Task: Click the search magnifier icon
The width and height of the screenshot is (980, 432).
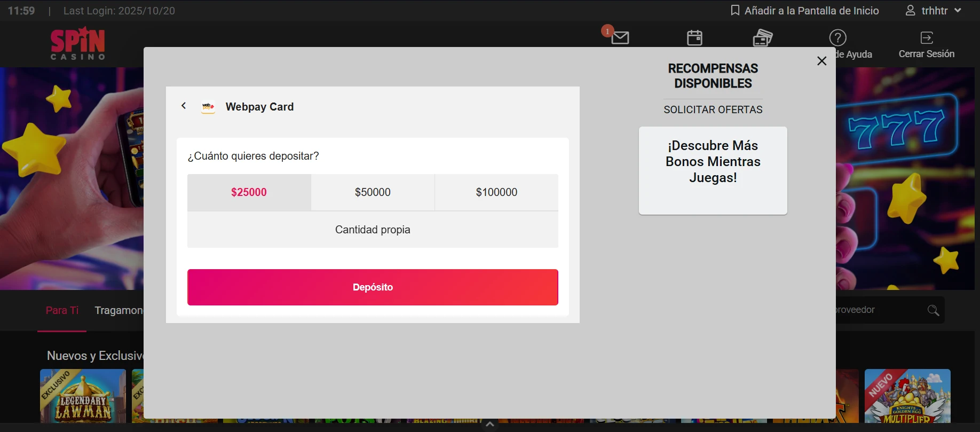Action: point(933,310)
